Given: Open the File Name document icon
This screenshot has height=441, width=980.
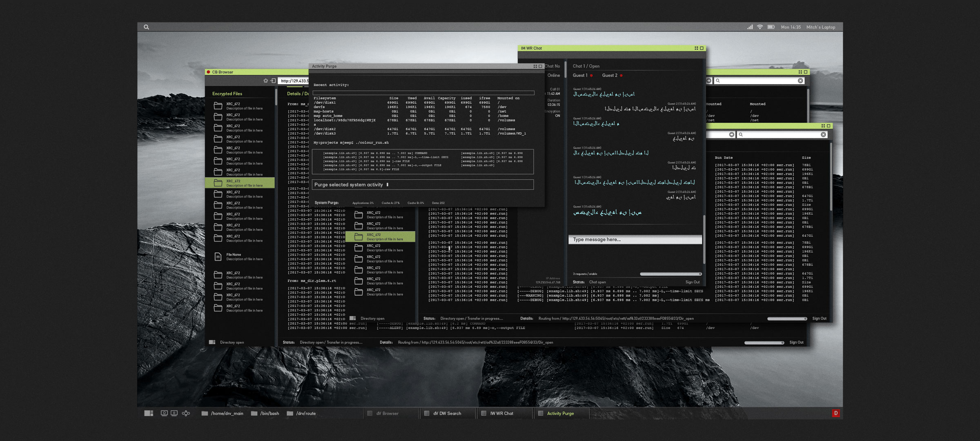Looking at the screenshot, I should (218, 256).
